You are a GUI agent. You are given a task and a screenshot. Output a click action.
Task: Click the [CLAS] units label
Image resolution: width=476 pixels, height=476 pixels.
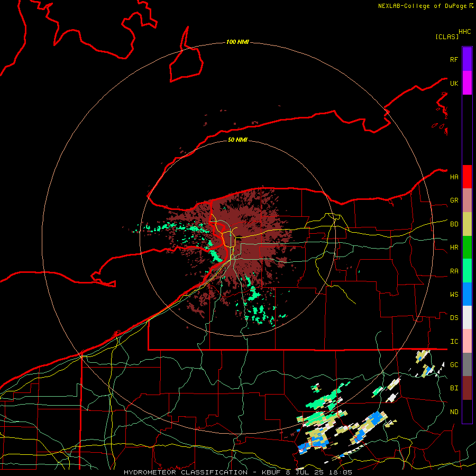coord(447,37)
